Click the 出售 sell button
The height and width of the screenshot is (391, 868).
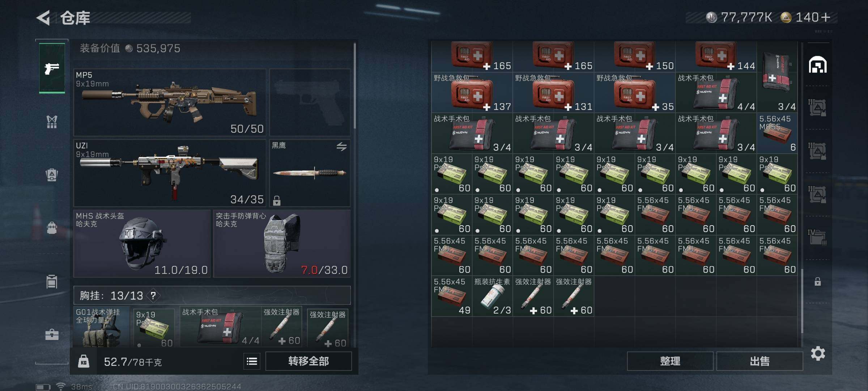(x=759, y=361)
